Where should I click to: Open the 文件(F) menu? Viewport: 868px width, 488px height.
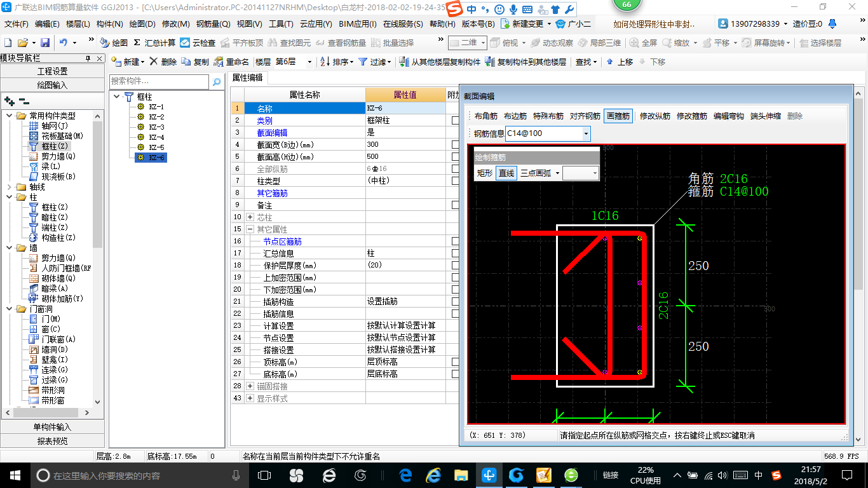[17, 24]
